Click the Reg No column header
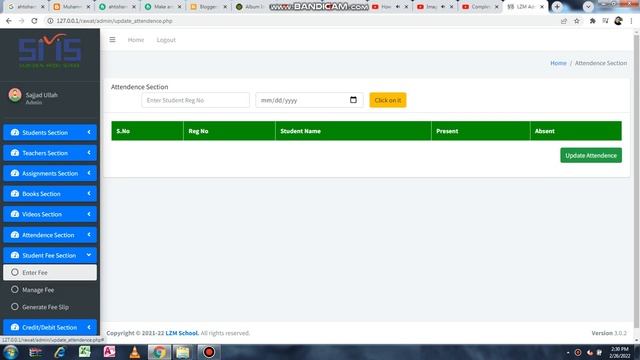This screenshot has width=640, height=360. [x=229, y=131]
